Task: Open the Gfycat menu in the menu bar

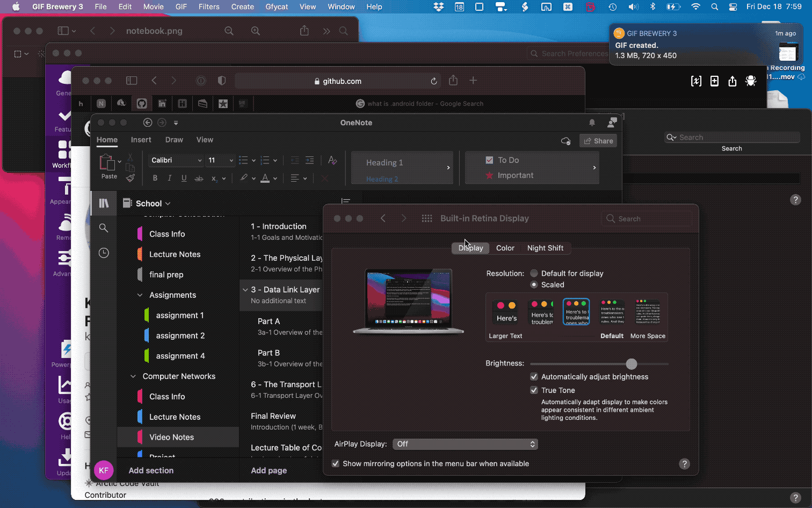Action: click(277, 7)
